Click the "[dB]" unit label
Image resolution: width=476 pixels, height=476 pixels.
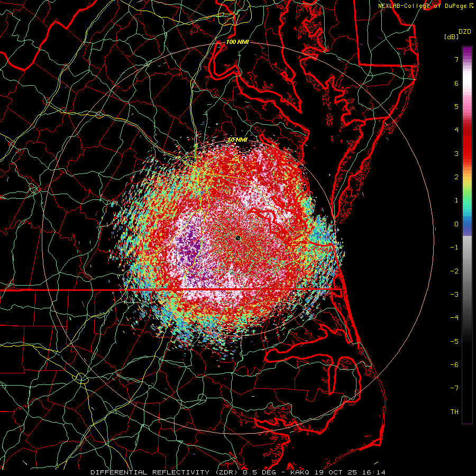(451, 37)
